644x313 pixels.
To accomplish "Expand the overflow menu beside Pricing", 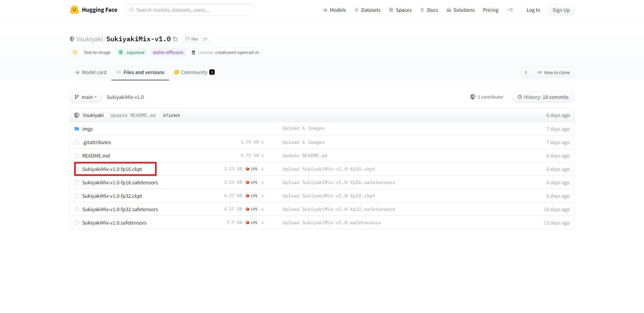I will (510, 10).
